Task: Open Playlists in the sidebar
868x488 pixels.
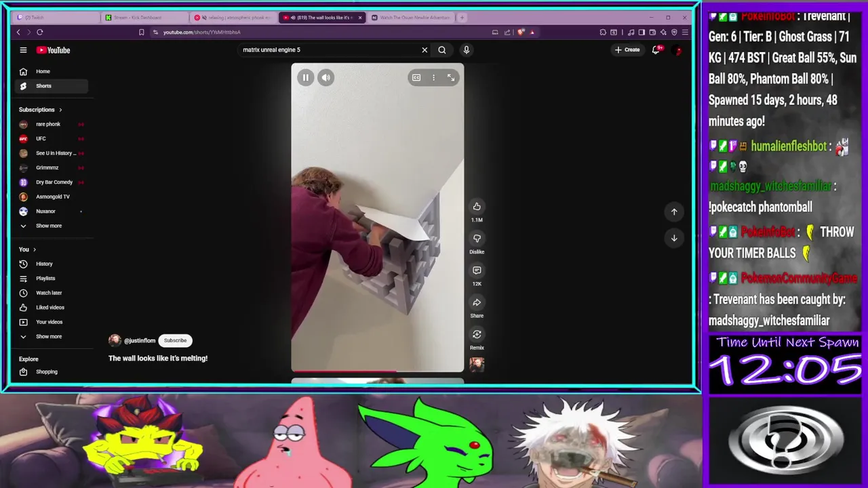Action: (52, 279)
